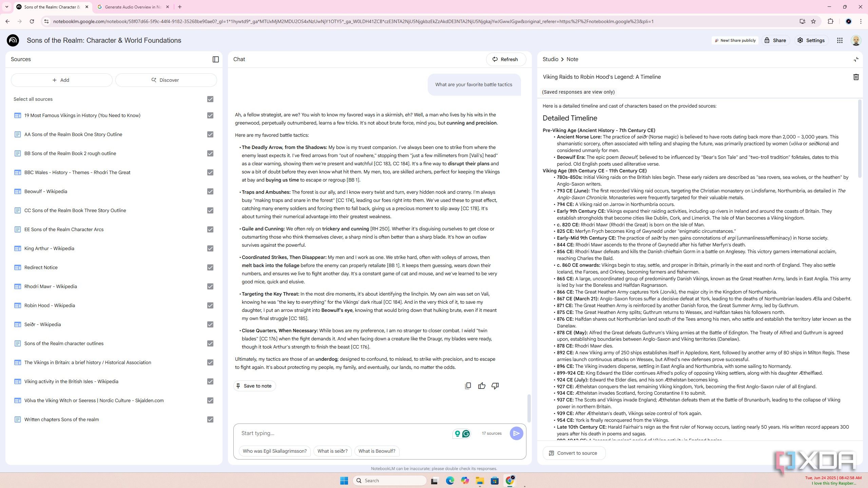
Task: Go back to Studio in breadcrumb
Action: [x=550, y=59]
